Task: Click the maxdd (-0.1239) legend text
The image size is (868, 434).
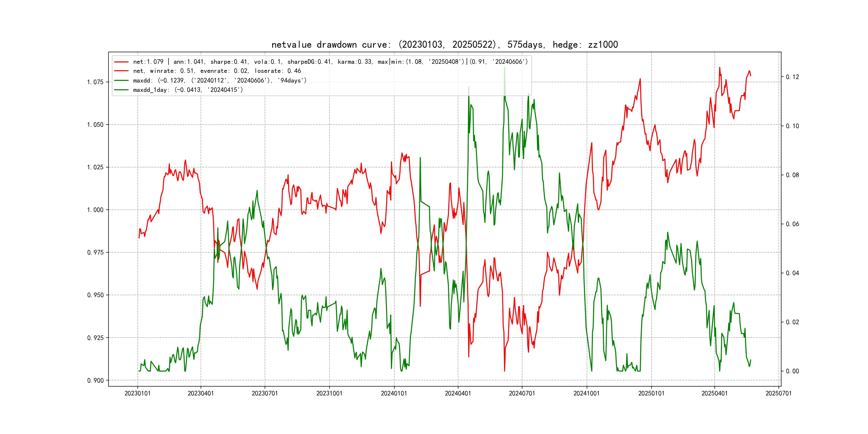Action: [220, 81]
